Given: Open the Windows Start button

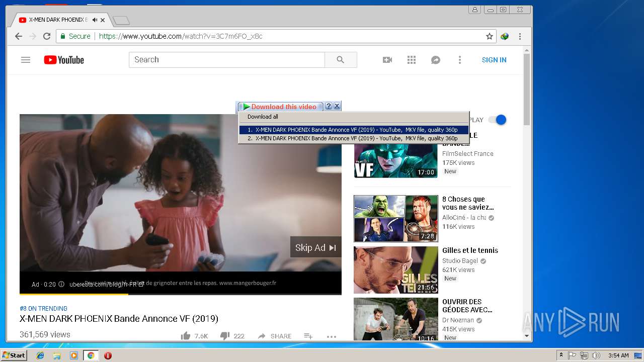Looking at the screenshot, I should pos(14,355).
